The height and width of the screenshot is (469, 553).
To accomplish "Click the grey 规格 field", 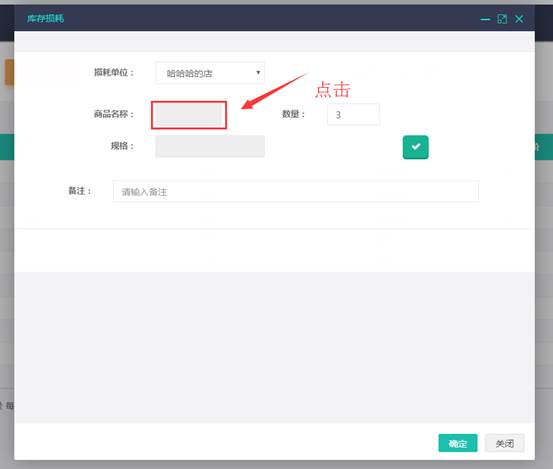I will click(x=210, y=146).
